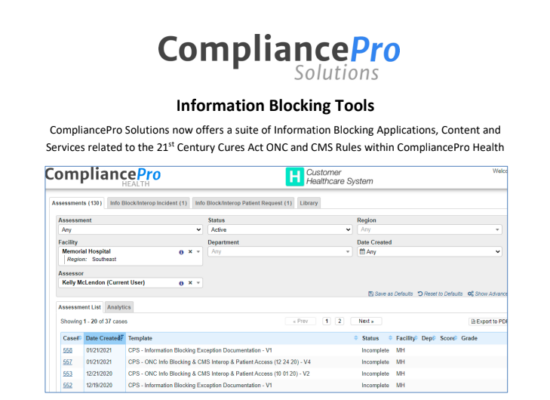Open the Library tab
The image size is (550, 400).
coord(309,203)
